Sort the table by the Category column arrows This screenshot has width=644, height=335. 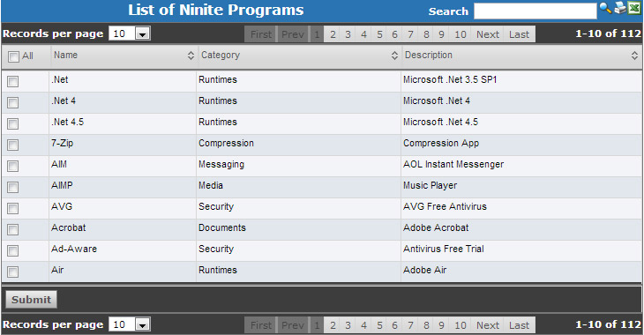pyautogui.click(x=394, y=56)
